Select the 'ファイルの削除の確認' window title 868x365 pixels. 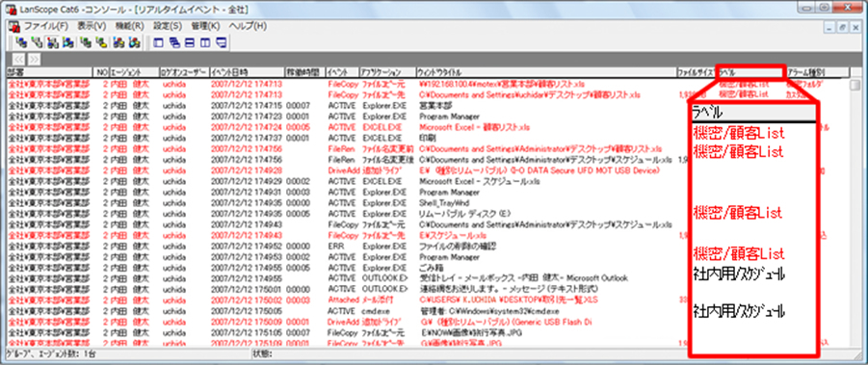[458, 247]
